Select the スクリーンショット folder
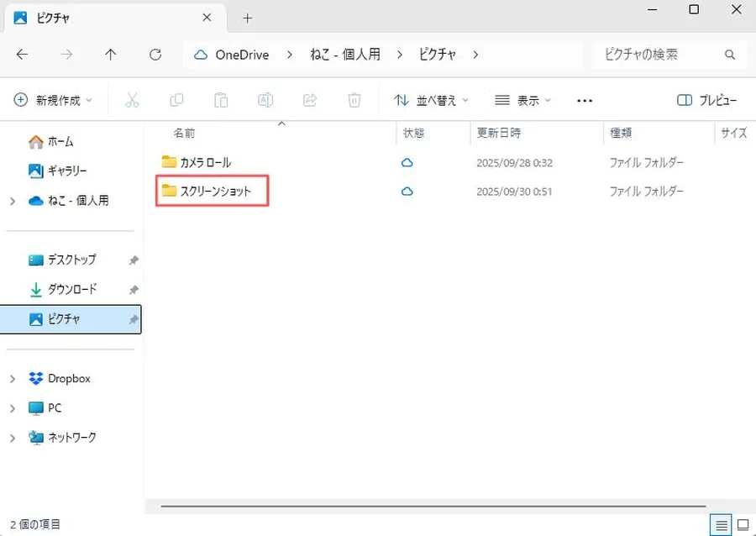The width and height of the screenshot is (756, 536). pos(215,192)
